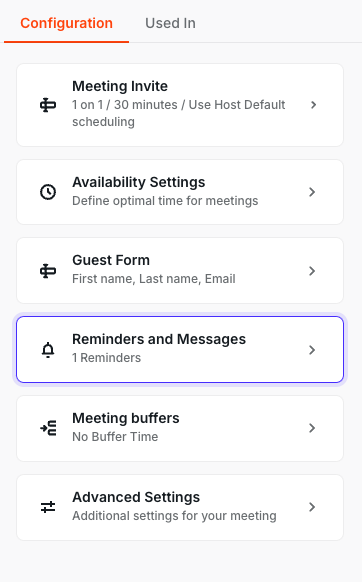Click the signpost icon beside Guest Form

point(48,271)
